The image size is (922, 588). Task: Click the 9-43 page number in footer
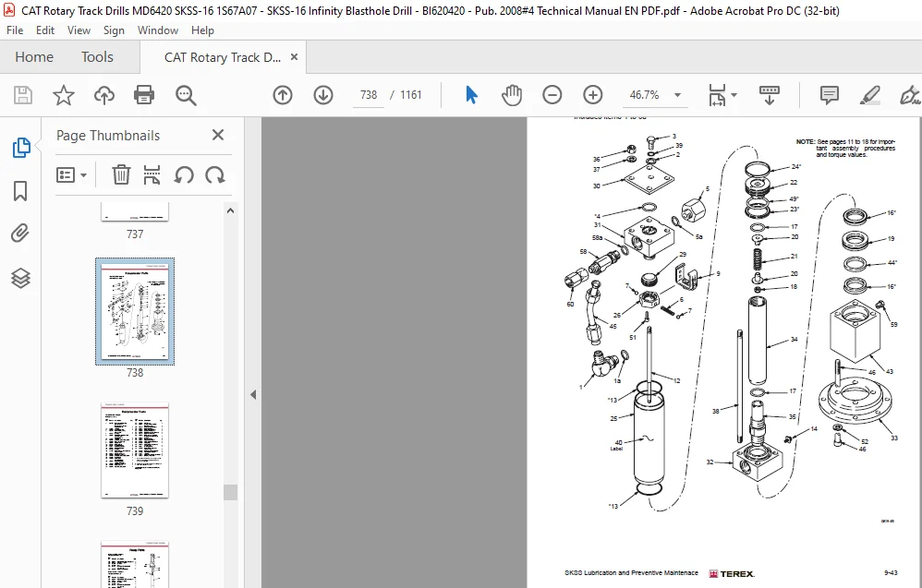[x=891, y=572]
